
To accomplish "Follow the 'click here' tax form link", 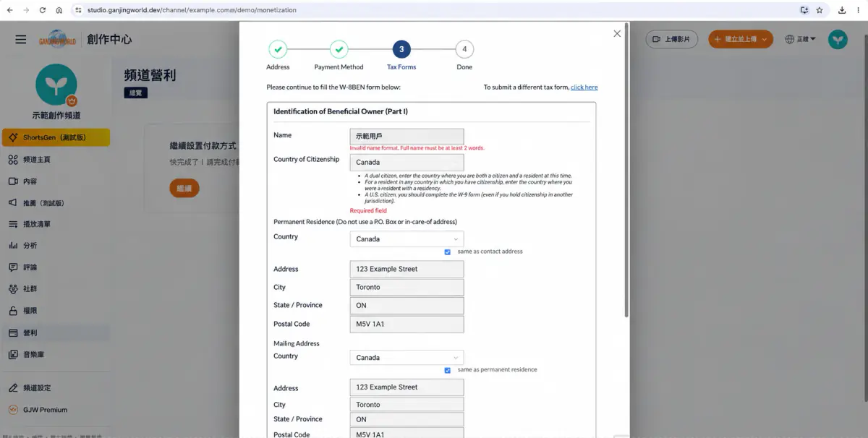I will click(x=584, y=87).
